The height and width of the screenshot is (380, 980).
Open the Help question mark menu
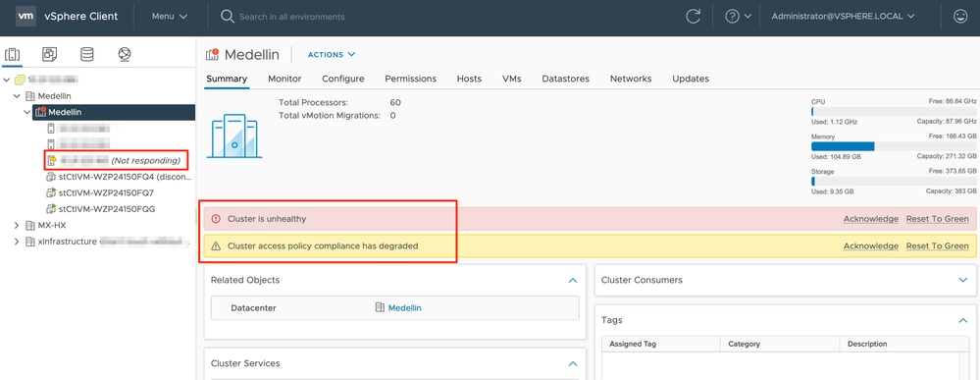738,17
